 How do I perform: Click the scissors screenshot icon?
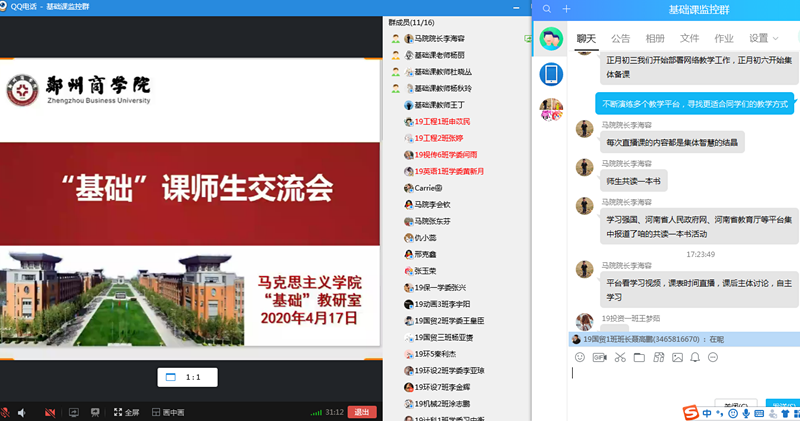tap(620, 357)
